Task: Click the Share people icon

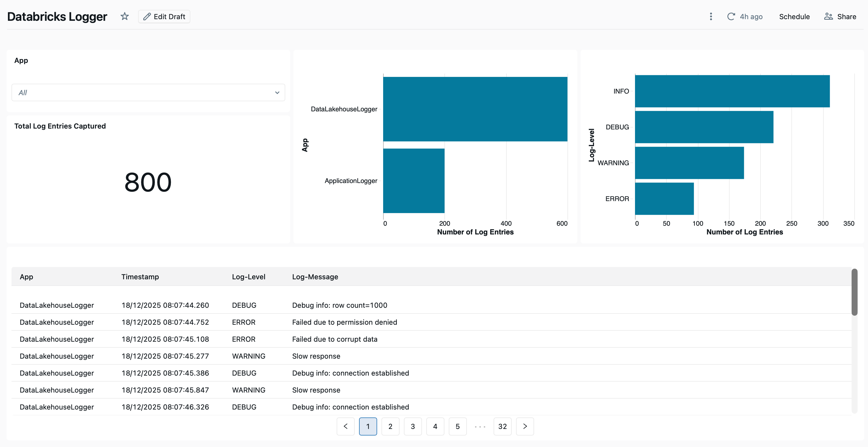Action: coord(828,16)
